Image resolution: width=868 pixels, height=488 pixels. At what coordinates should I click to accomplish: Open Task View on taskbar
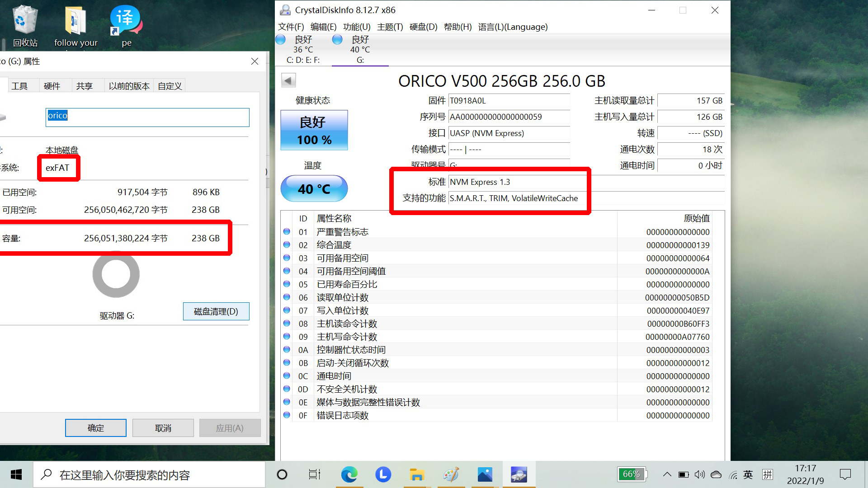click(x=314, y=474)
